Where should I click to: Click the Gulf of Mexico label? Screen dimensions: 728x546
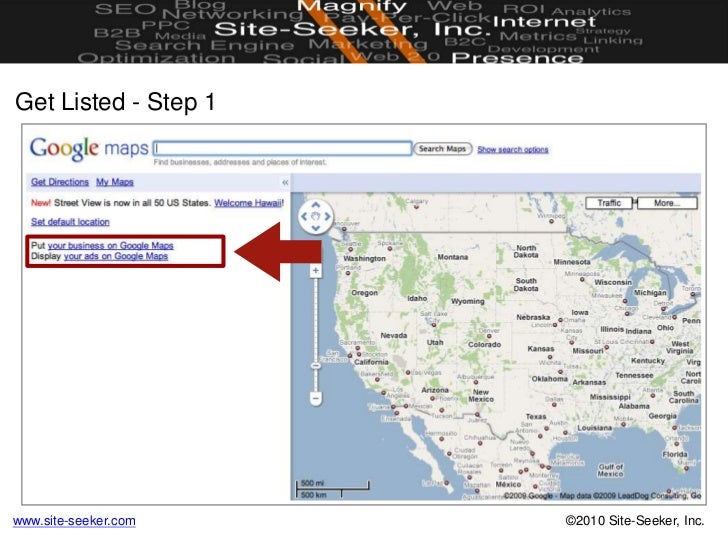(x=611, y=470)
